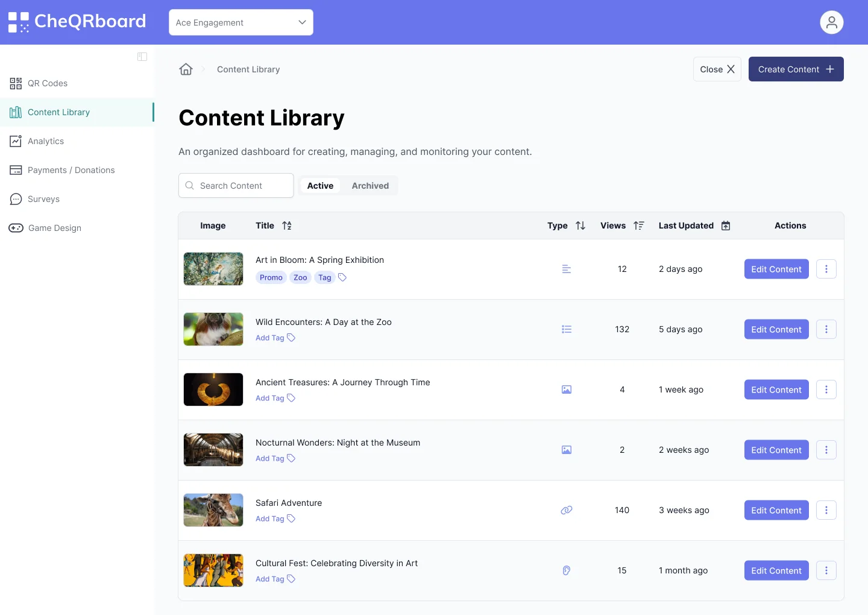Click the Close button
The height and width of the screenshot is (615, 868).
(717, 69)
